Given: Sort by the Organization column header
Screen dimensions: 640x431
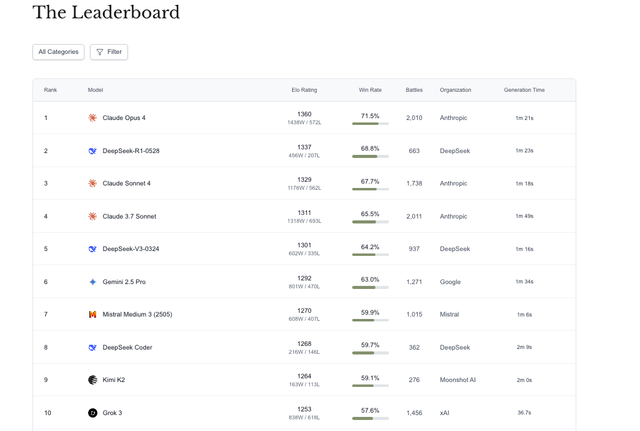Looking at the screenshot, I should click(x=455, y=90).
